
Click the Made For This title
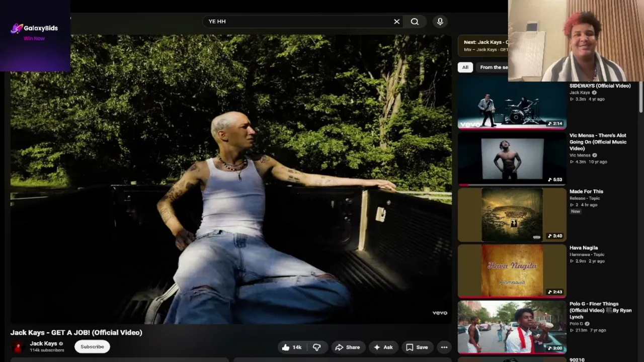(x=586, y=192)
